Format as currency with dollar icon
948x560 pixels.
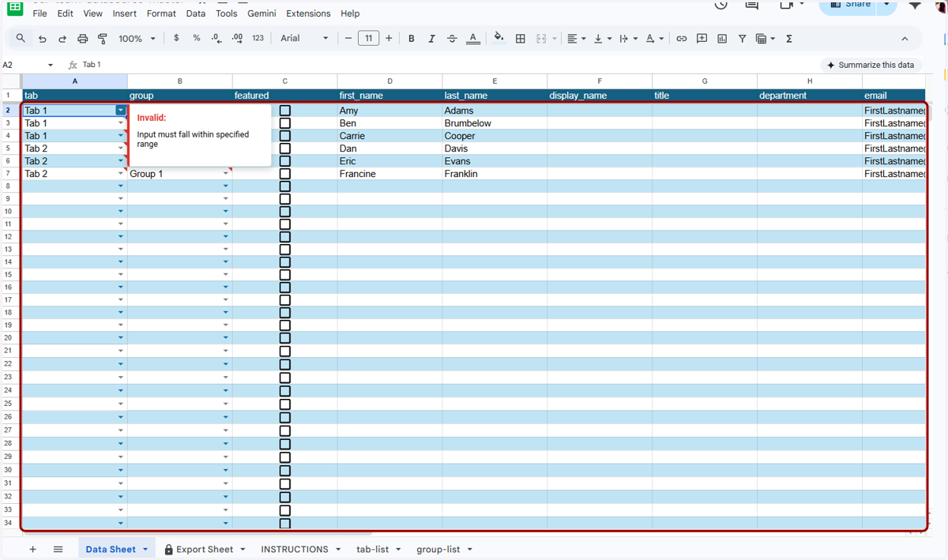(176, 38)
